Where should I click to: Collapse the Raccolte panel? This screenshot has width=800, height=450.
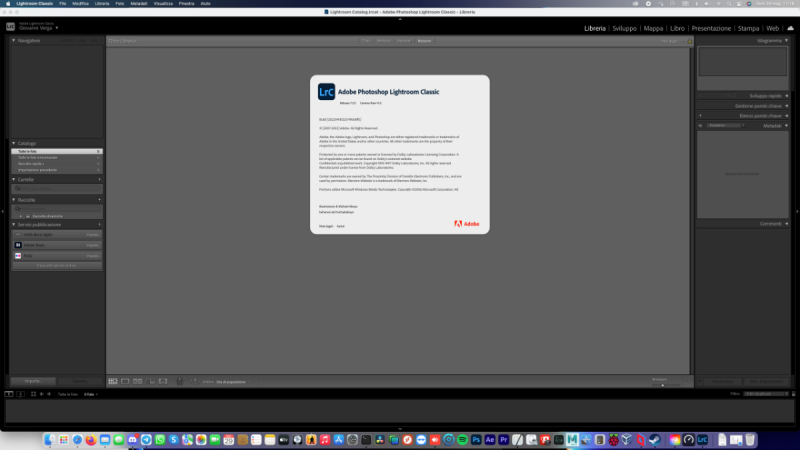(x=14, y=200)
